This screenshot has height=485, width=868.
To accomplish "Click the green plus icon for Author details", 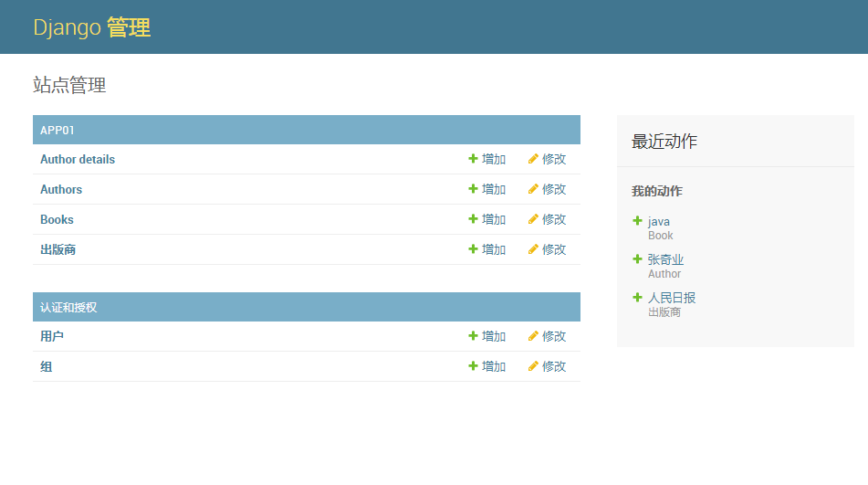I will click(x=473, y=159).
